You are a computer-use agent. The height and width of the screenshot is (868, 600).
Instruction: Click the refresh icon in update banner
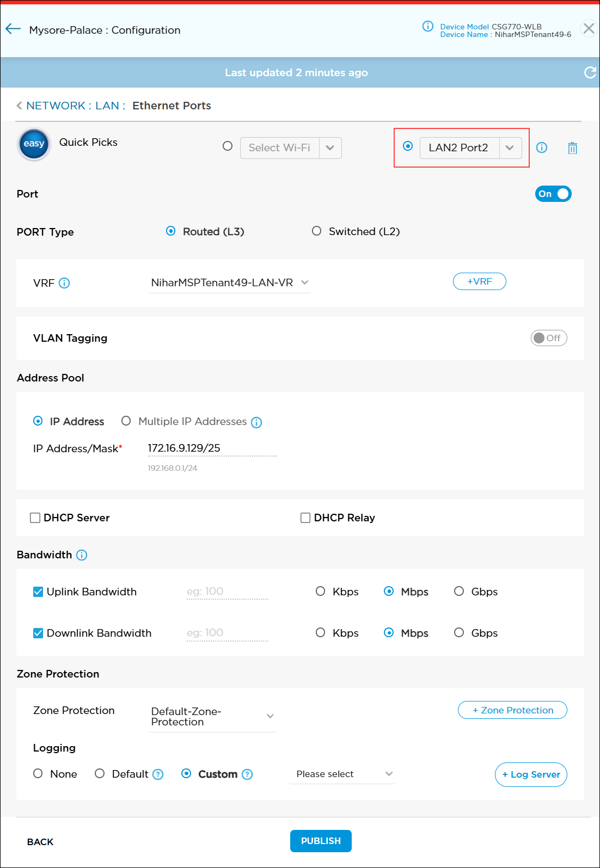tap(590, 72)
